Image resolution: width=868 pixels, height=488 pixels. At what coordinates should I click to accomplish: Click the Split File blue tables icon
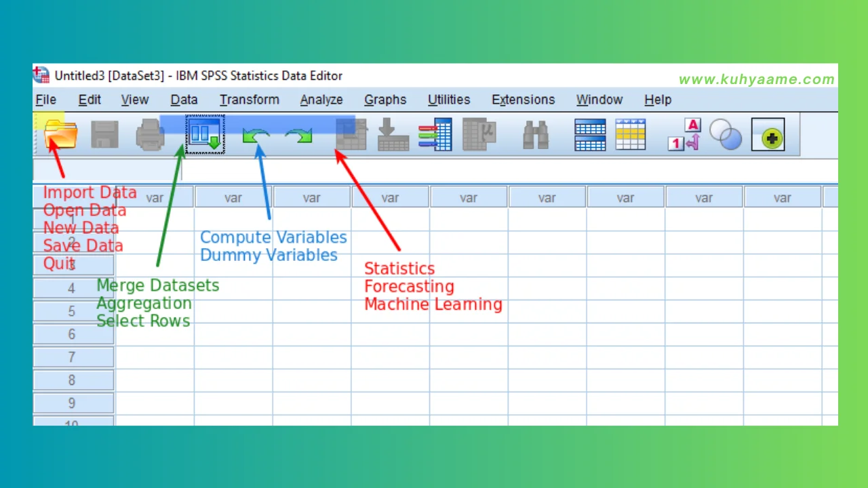[590, 134]
